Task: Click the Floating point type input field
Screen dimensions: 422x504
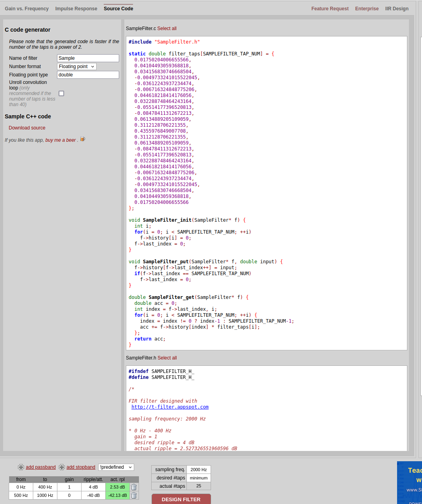Action: [x=88, y=75]
